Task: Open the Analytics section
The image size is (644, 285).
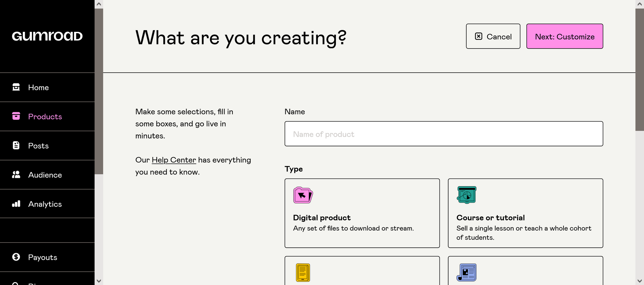Action: 47,204
